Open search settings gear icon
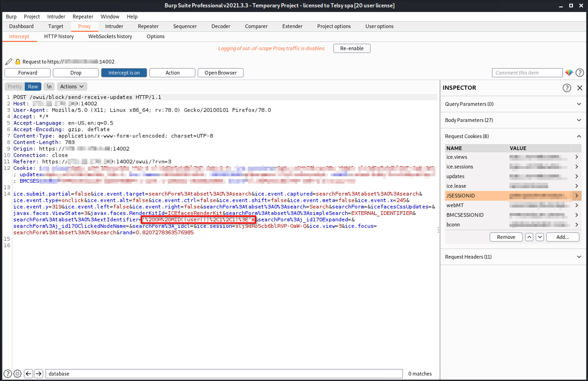This screenshot has height=381, width=588. click(x=17, y=373)
